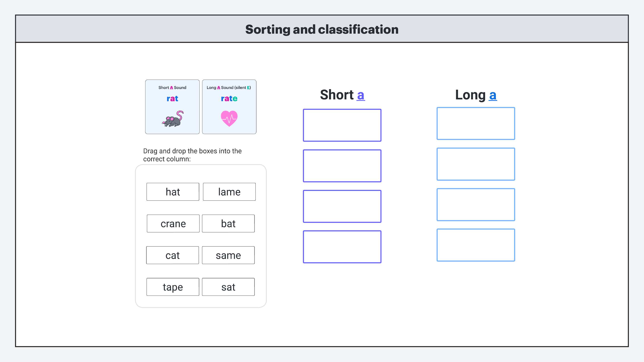Viewport: 644px width, 362px height.
Task: Select the 'lame' word box
Action: (229, 192)
